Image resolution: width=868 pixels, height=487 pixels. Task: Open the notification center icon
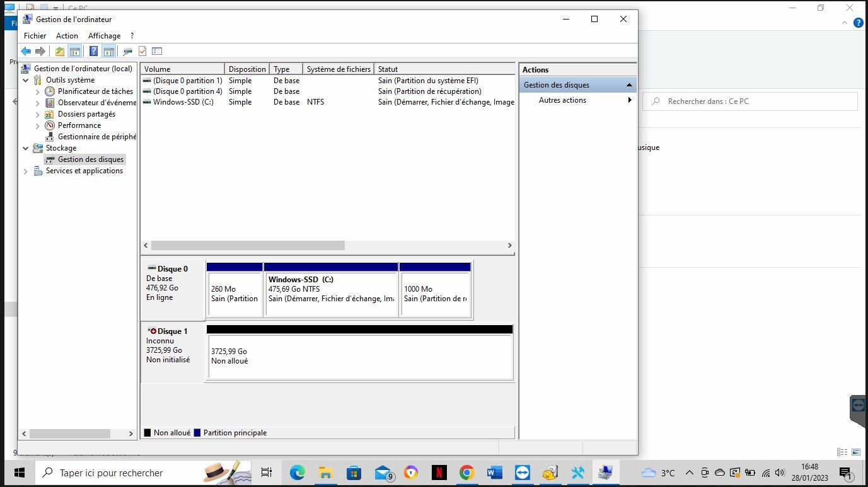[x=846, y=473]
